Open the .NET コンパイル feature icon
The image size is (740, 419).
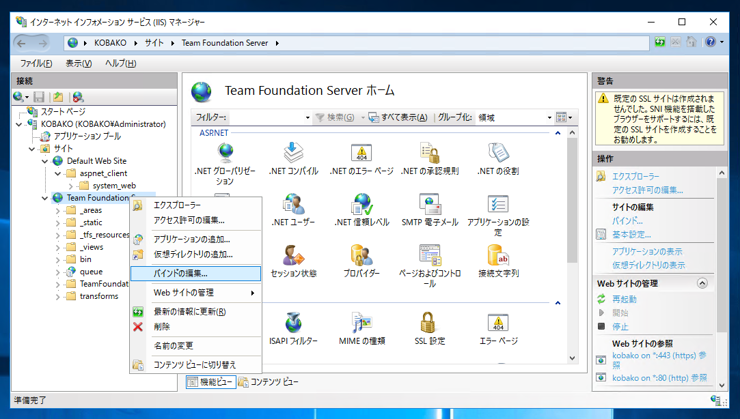[x=294, y=159]
